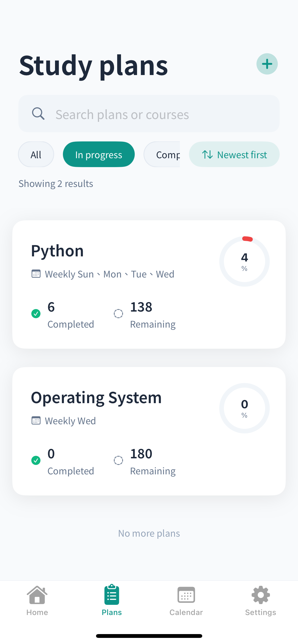Open the calendar icon next to Python's schedule
The width and height of the screenshot is (298, 644).
(36, 274)
